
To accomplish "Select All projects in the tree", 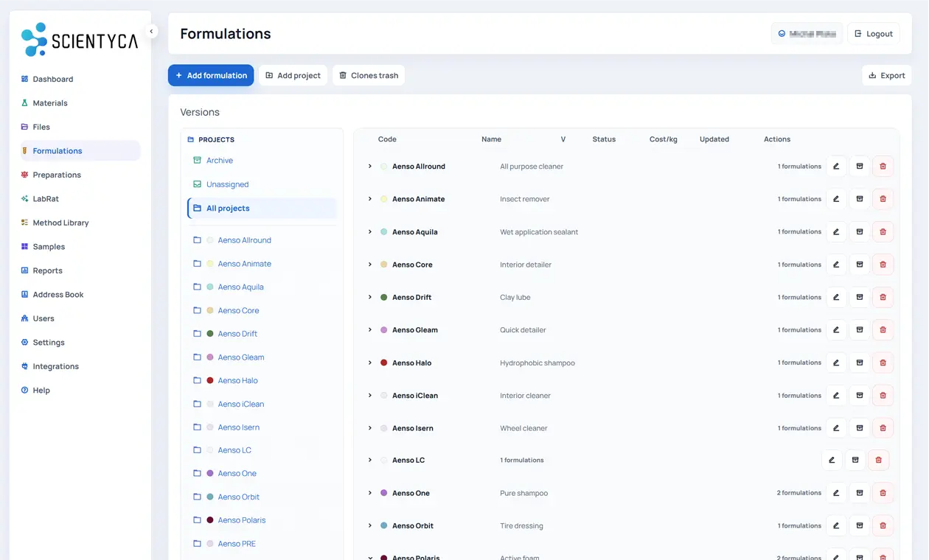I will pyautogui.click(x=262, y=209).
